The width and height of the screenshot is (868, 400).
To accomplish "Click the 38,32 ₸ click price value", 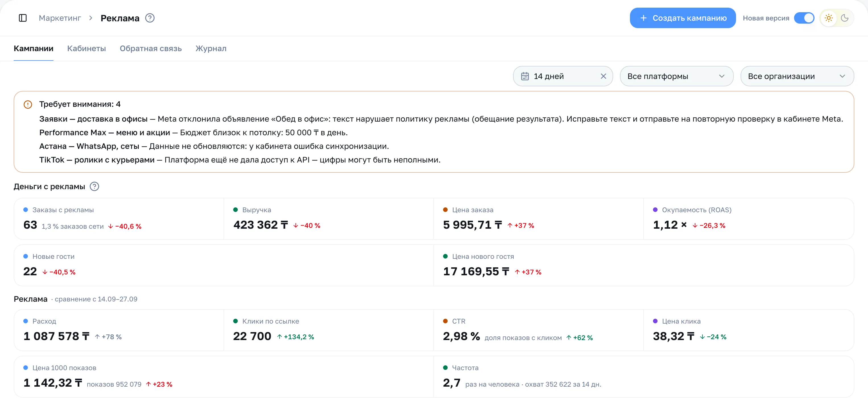I will coord(673,336).
